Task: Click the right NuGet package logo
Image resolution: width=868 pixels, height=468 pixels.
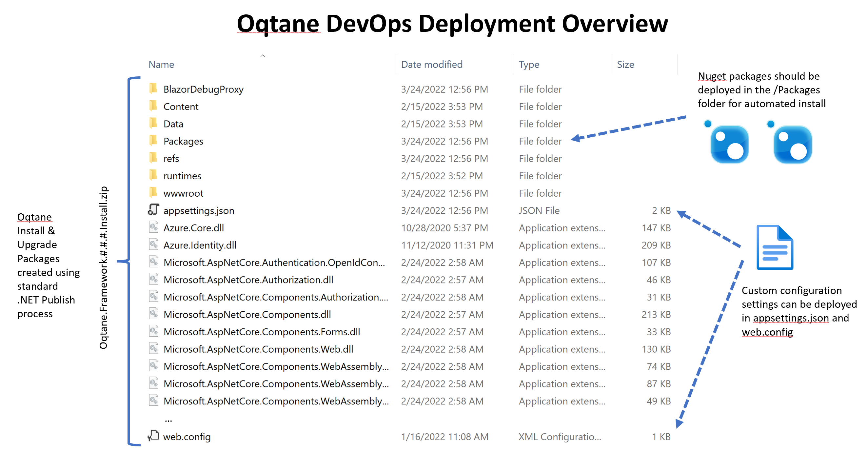Action: (790, 142)
